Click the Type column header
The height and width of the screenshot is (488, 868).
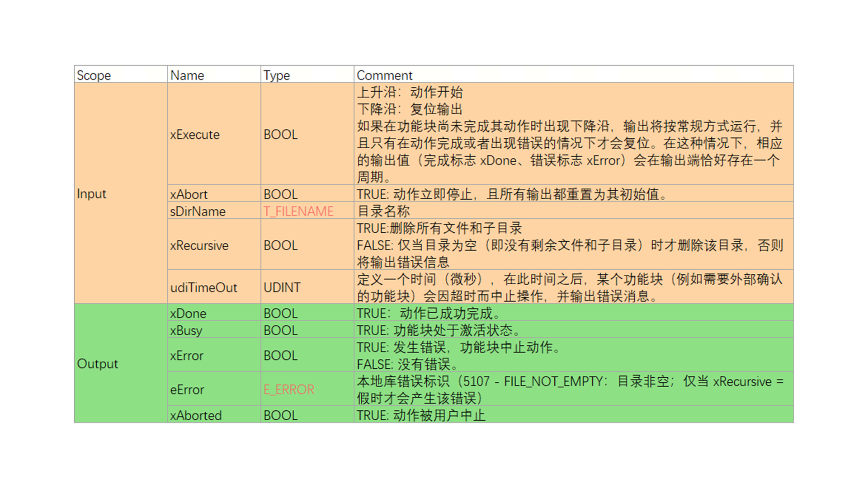277,75
